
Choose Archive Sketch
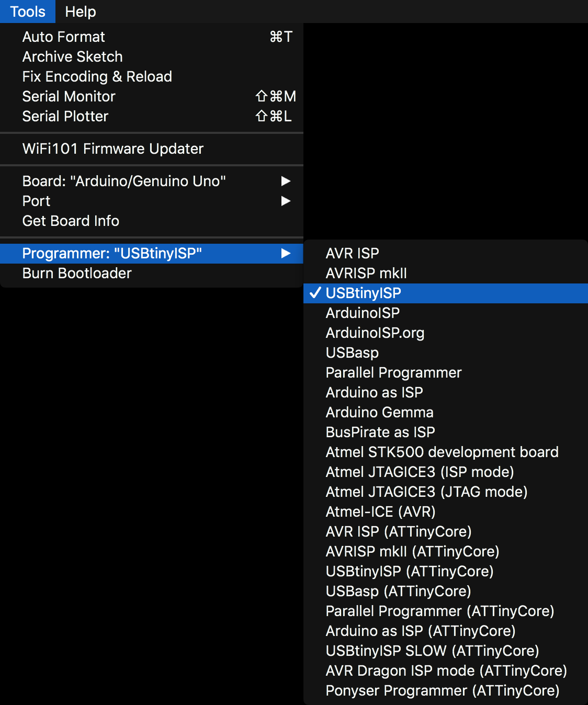tap(72, 56)
